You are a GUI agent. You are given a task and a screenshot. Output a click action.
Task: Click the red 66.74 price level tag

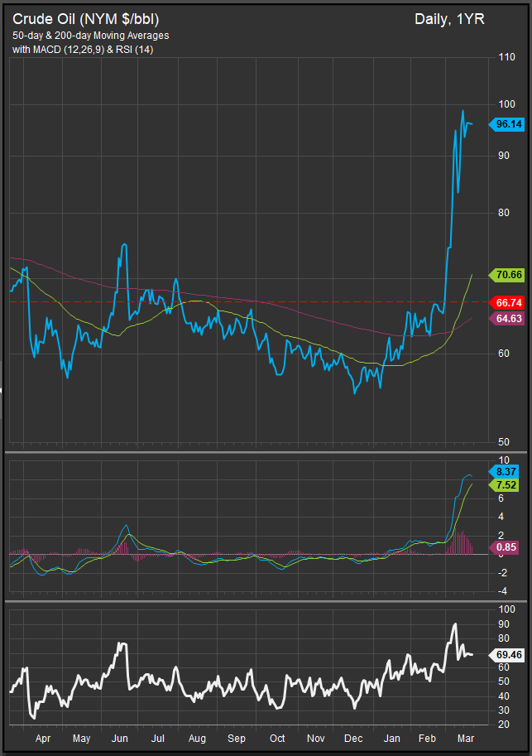pyautogui.click(x=506, y=302)
